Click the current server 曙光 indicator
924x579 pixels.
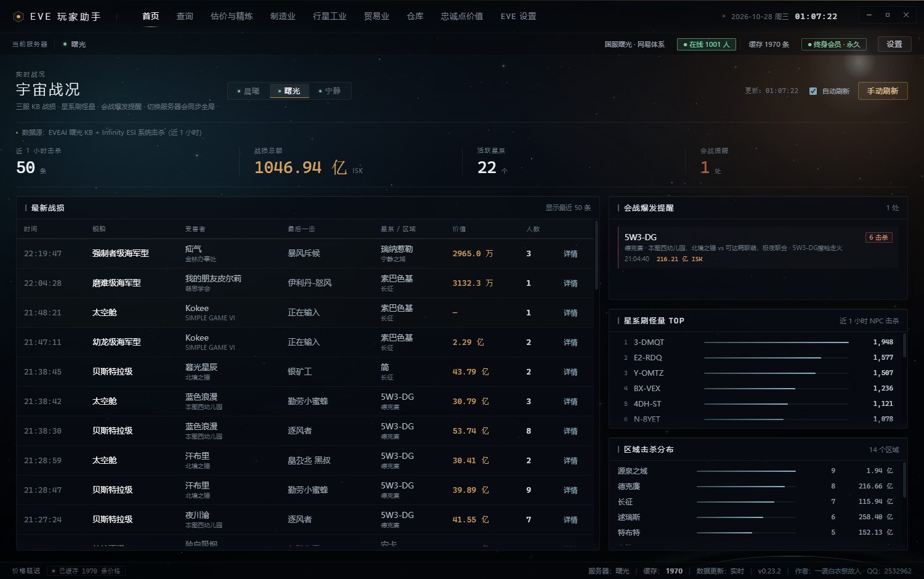(x=75, y=44)
